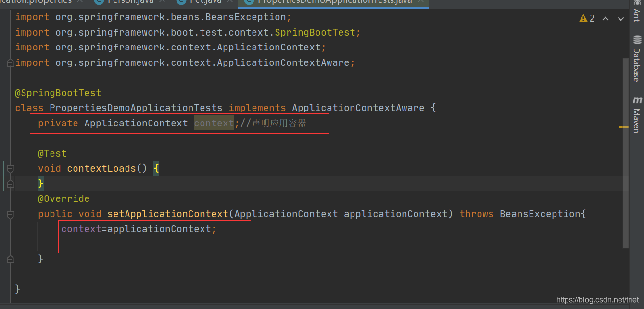This screenshot has width=644, height=309.
Task: Click the ApplicationContextAware import line
Action: (185, 63)
